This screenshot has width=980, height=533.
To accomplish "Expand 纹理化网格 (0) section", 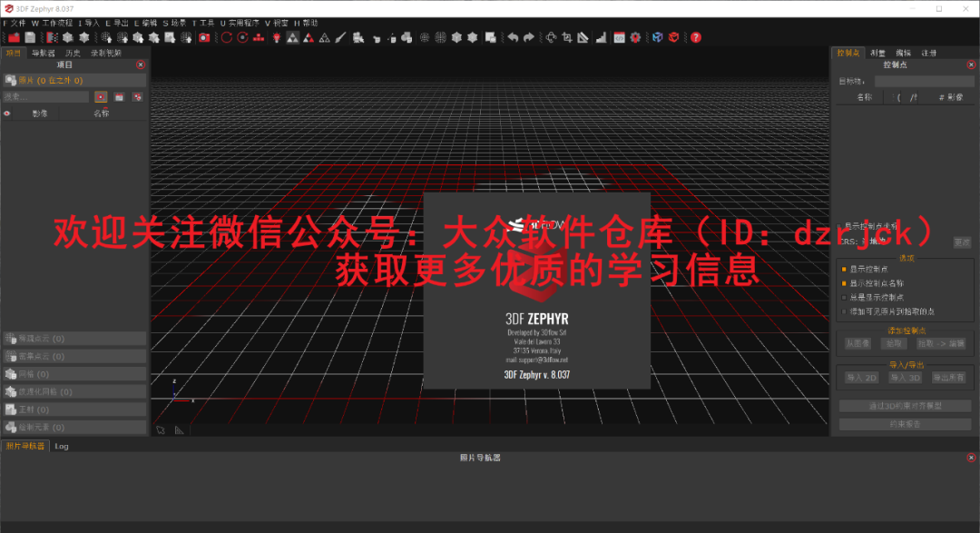I will 74,391.
